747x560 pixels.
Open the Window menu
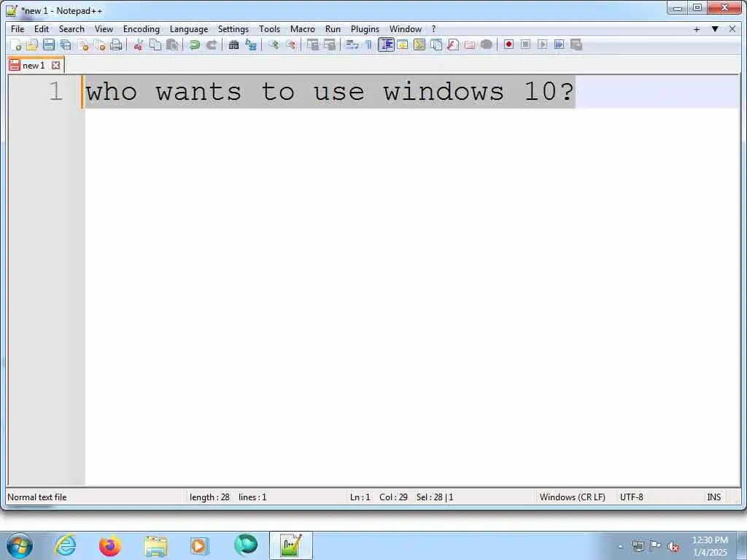[406, 29]
